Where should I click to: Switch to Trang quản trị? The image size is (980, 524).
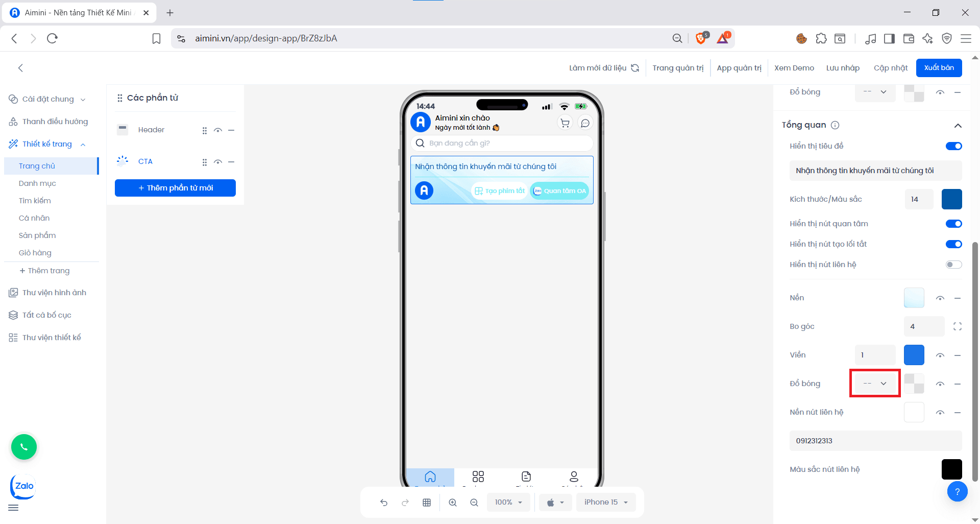tap(678, 67)
